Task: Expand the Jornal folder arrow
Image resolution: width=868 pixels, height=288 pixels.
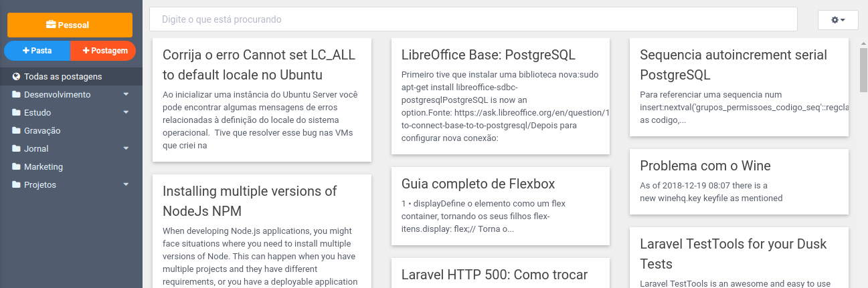Action: click(x=126, y=148)
